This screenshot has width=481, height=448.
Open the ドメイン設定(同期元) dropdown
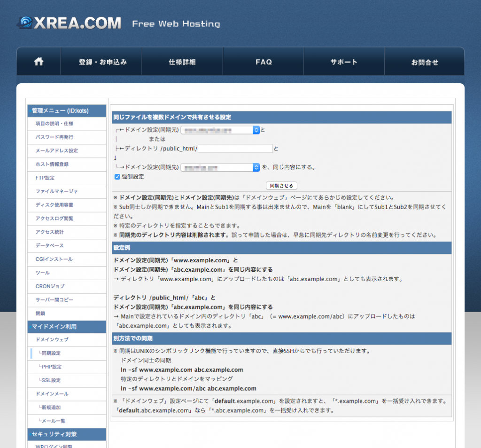220,130
